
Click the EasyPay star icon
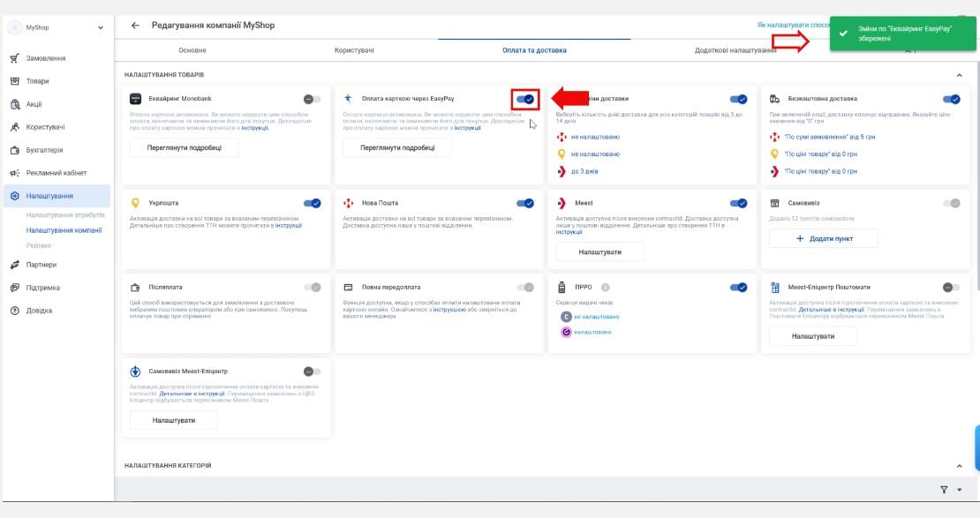pyautogui.click(x=348, y=98)
